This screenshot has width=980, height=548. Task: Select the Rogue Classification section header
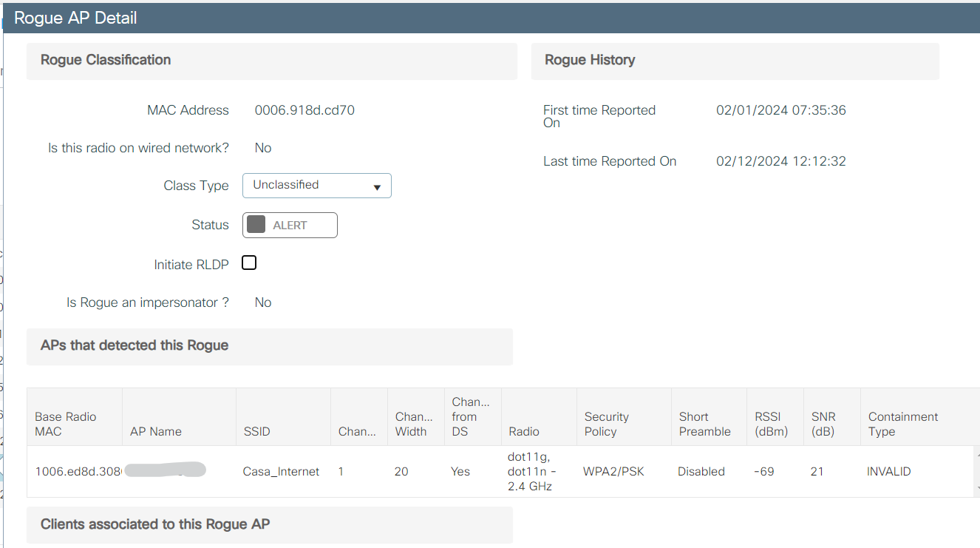105,60
